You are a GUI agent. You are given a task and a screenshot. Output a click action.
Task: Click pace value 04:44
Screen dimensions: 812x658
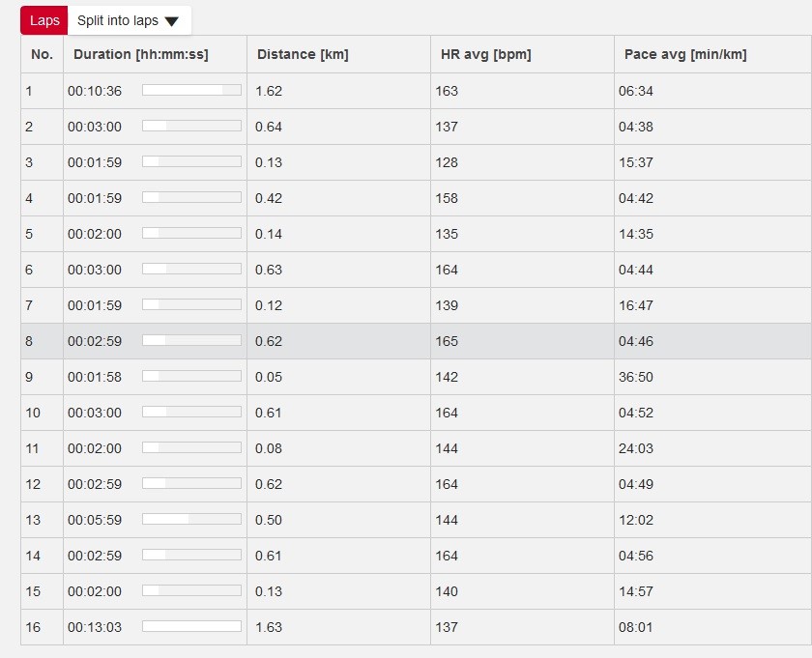point(636,270)
